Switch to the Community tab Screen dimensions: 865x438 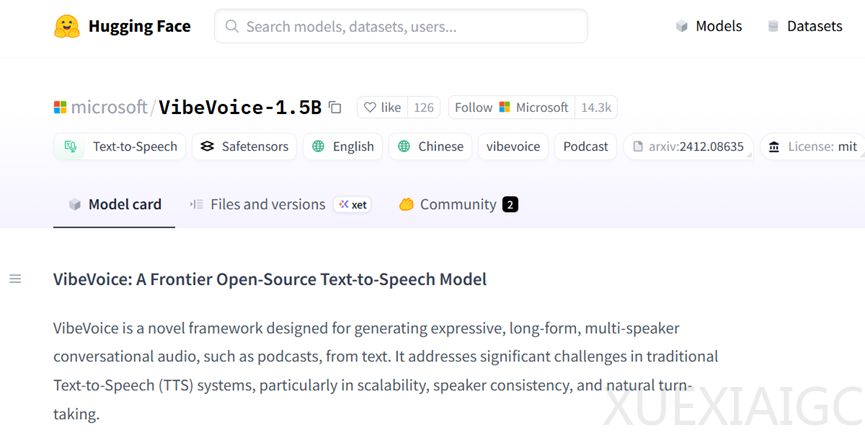point(458,204)
